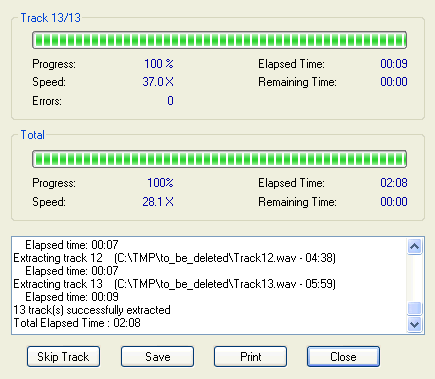Screen dimensions: 435x379
Task: Click the 'Elapsed time: 00:09' log line
Action: (x=72, y=297)
